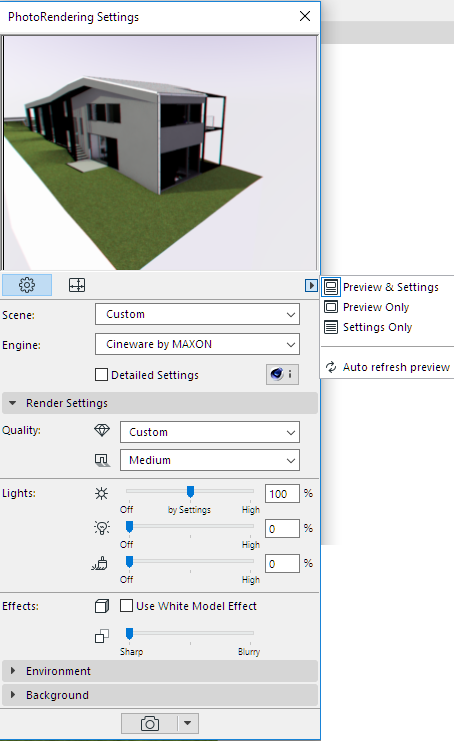Open the settings gear tab
Image resolution: width=454 pixels, height=741 pixels.
pyautogui.click(x=27, y=285)
